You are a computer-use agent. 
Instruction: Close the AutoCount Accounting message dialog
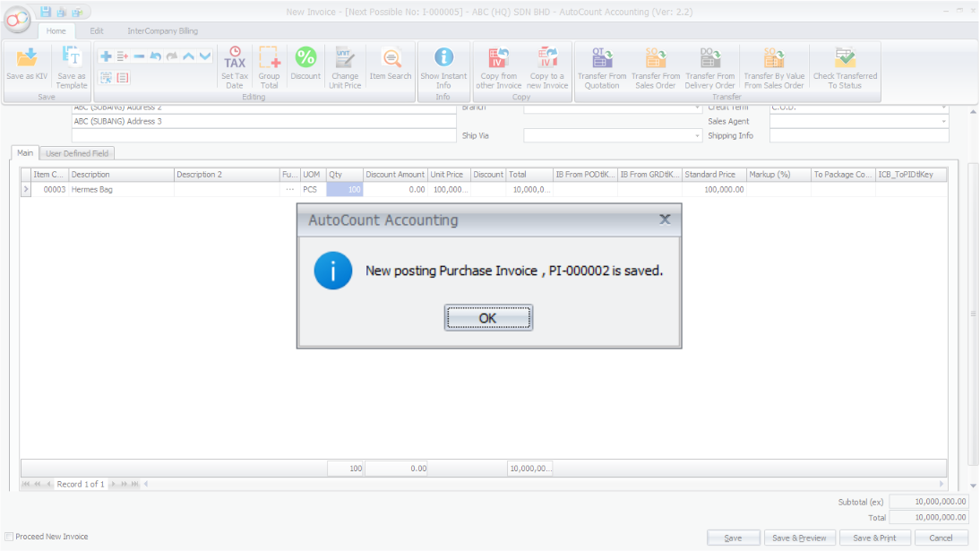point(665,219)
